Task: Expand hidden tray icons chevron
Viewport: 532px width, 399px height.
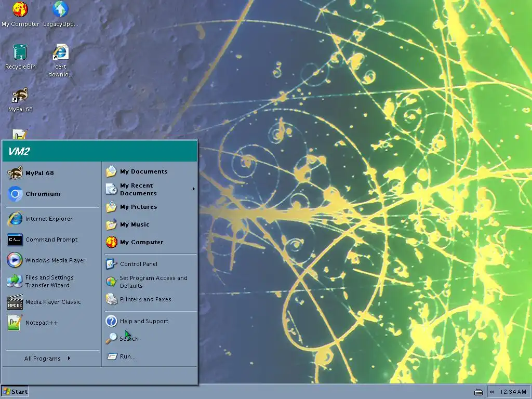Action: pos(492,392)
